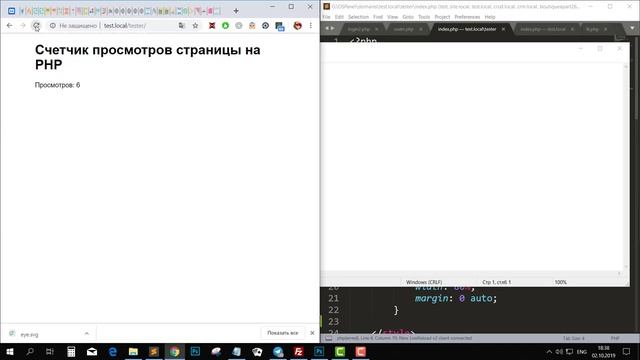Viewport: 640px width, 360px height.
Task: Open the gray circle extension
Action: pyautogui.click(x=239, y=26)
